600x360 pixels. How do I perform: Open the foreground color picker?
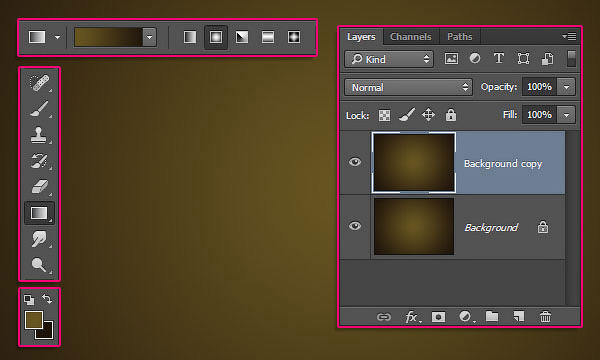[x=33, y=319]
